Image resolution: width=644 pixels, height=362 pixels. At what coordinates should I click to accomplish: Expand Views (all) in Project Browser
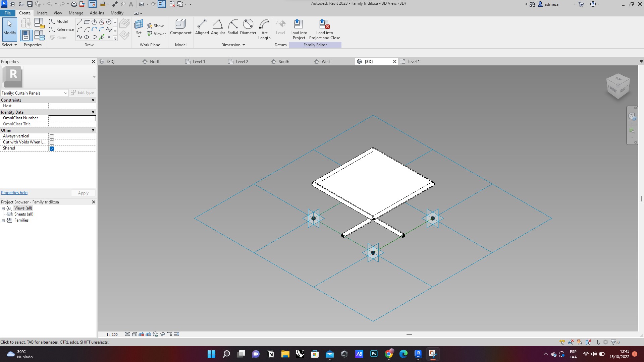tap(3, 208)
